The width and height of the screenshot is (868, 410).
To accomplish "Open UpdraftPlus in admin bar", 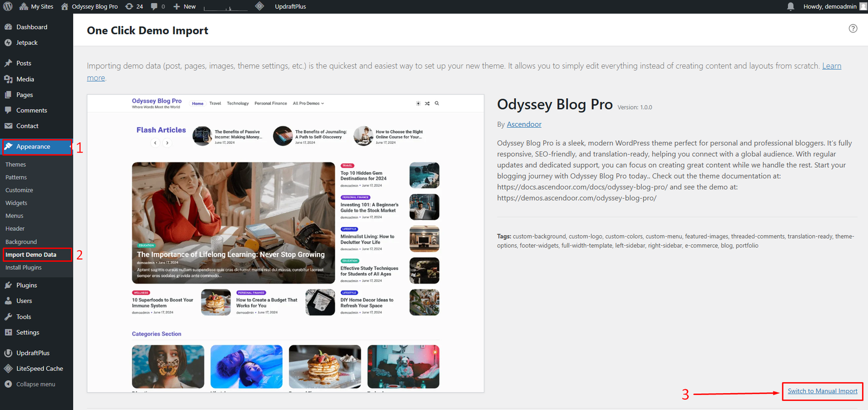I will tap(290, 7).
